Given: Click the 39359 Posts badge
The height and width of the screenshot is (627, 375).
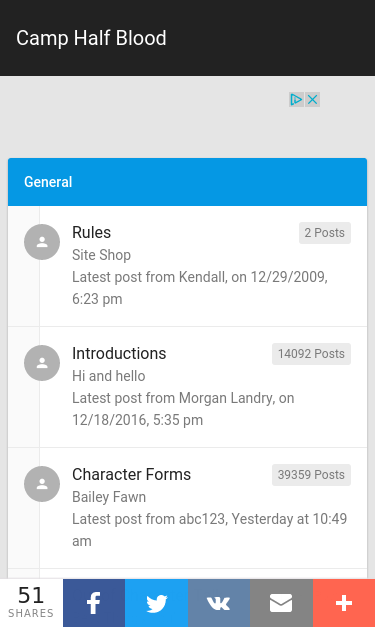Looking at the screenshot, I should coord(311,475).
